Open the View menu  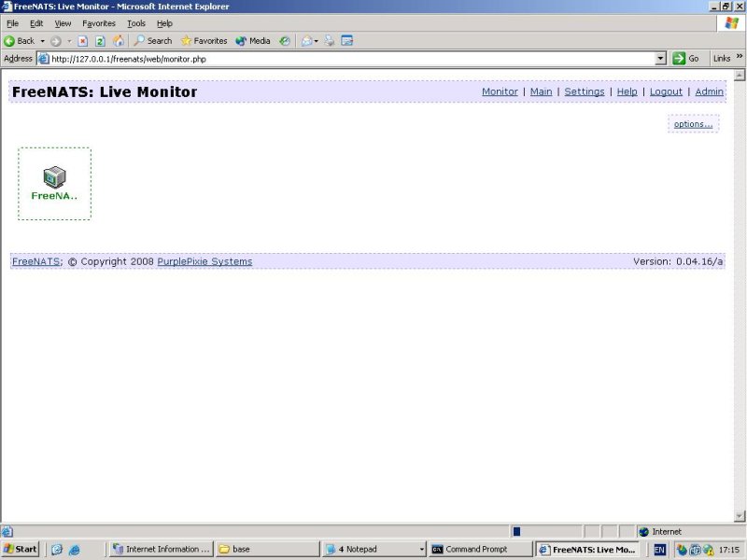click(x=63, y=23)
